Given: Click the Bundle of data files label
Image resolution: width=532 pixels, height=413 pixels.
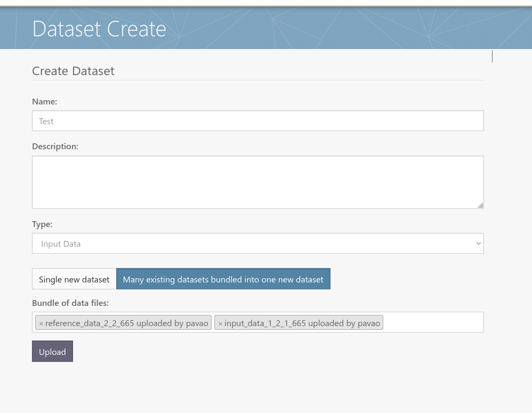Looking at the screenshot, I should click(70, 303).
